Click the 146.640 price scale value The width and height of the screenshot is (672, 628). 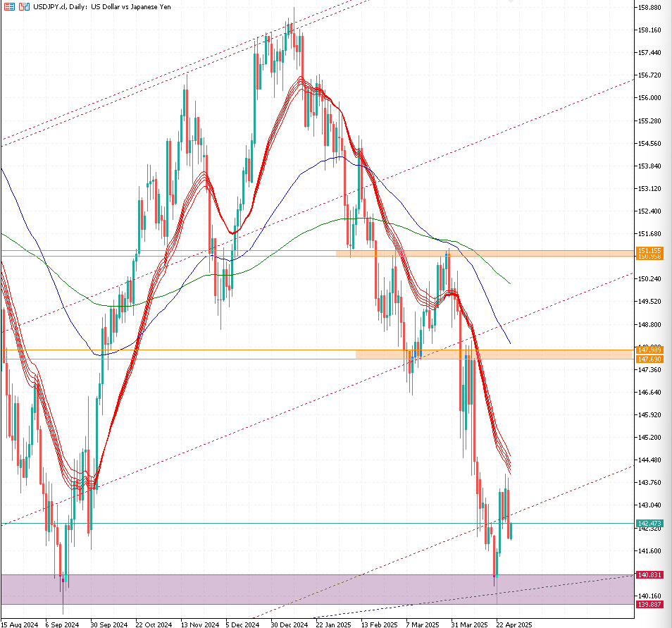point(649,393)
